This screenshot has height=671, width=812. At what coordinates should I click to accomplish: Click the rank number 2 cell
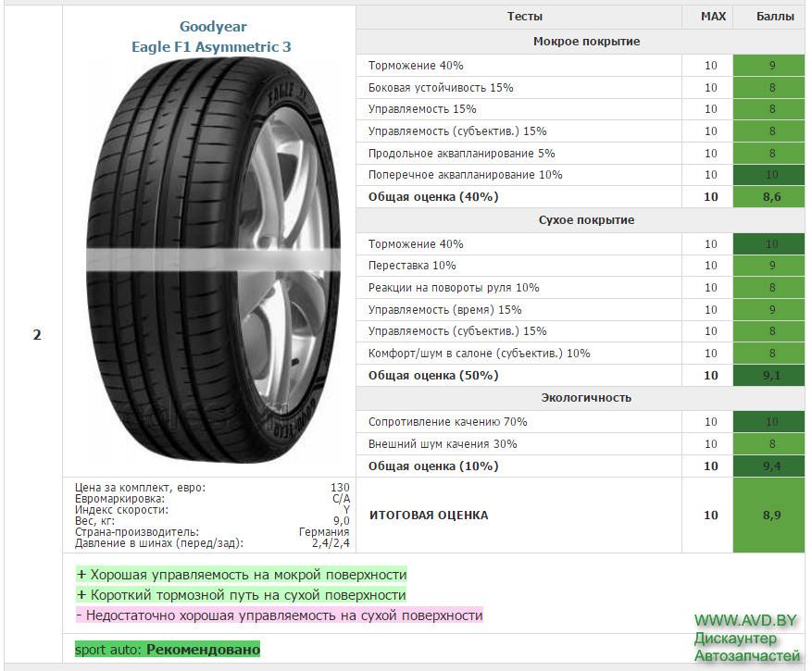[37, 335]
